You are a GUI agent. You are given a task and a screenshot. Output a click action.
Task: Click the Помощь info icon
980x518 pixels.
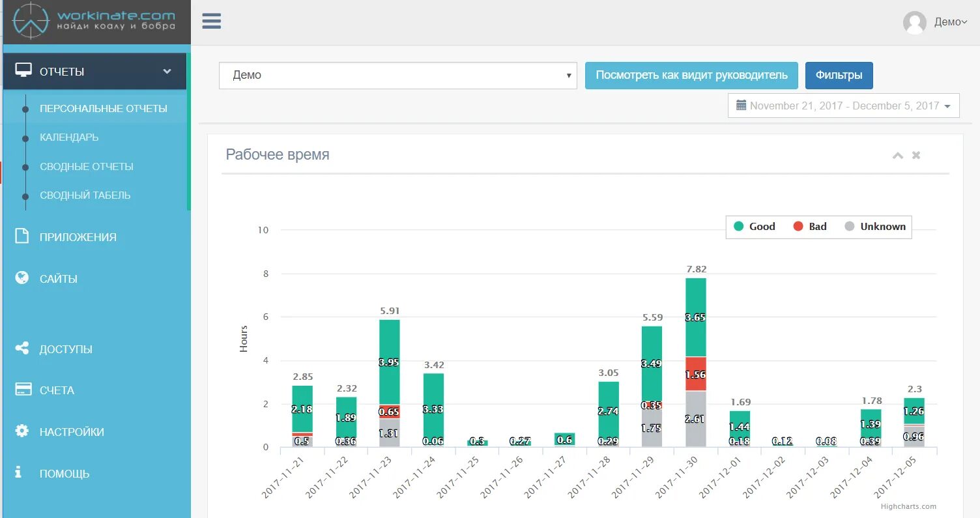pos(18,472)
